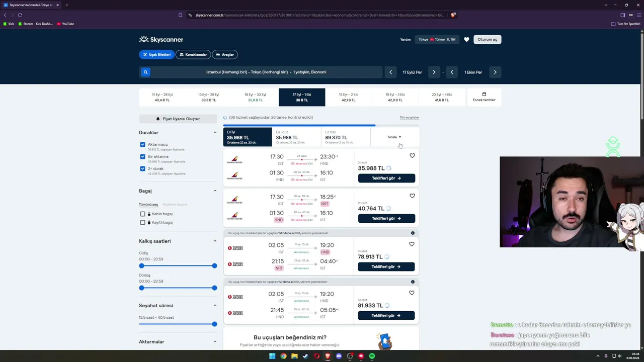This screenshot has width=644, height=362.
Task: Save the 40.764 TL flight to favorites
Action: (412, 196)
